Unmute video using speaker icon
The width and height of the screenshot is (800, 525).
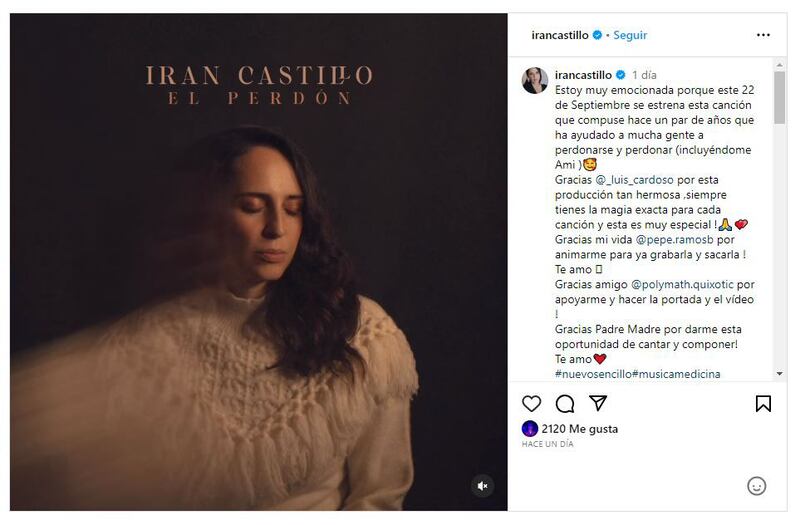coord(482,486)
